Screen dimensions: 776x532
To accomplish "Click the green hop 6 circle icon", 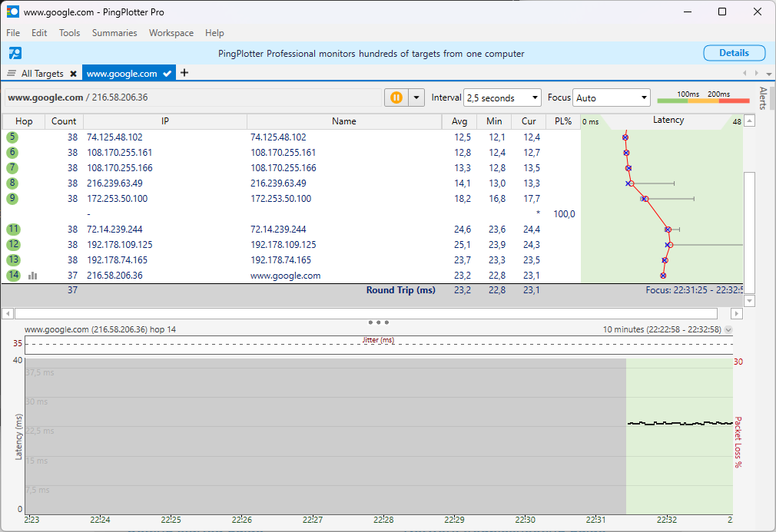I will (12, 152).
